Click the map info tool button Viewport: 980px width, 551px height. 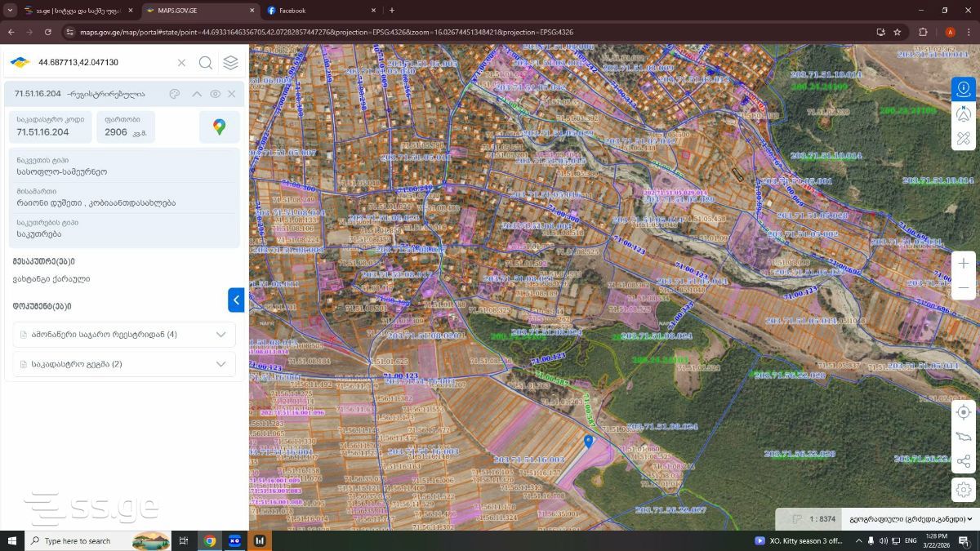tap(964, 89)
